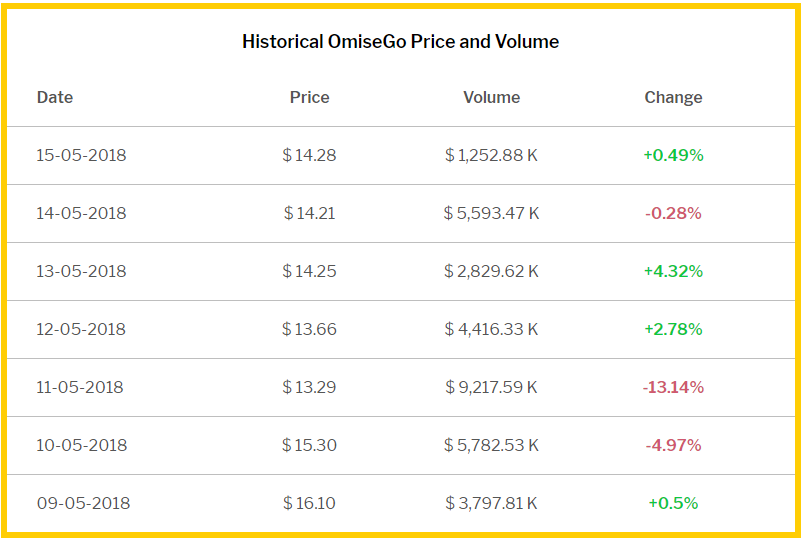Click the Date column header

[55, 97]
